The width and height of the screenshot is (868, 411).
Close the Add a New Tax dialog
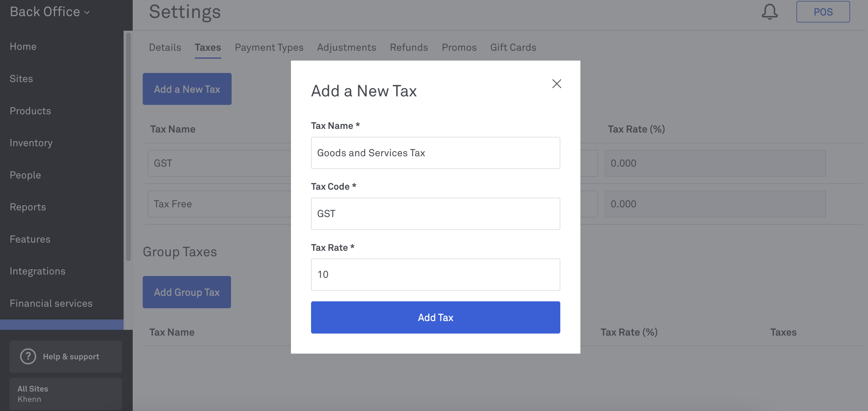557,84
